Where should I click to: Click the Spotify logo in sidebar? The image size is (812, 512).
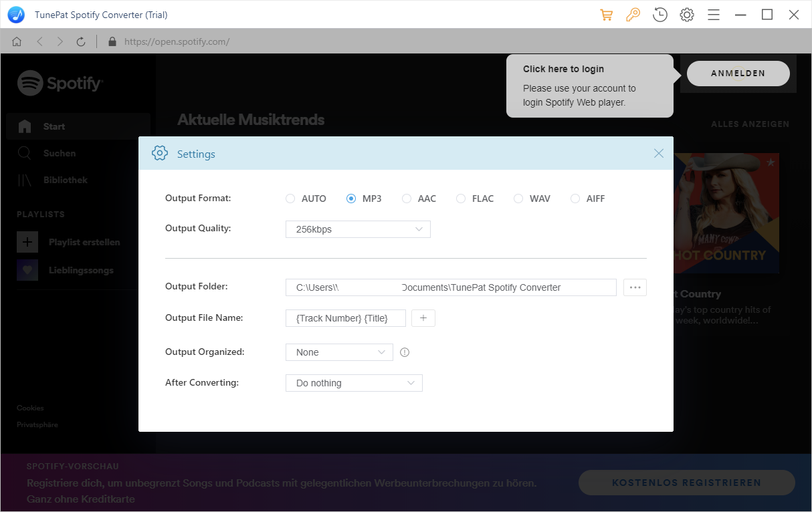pyautogui.click(x=60, y=84)
